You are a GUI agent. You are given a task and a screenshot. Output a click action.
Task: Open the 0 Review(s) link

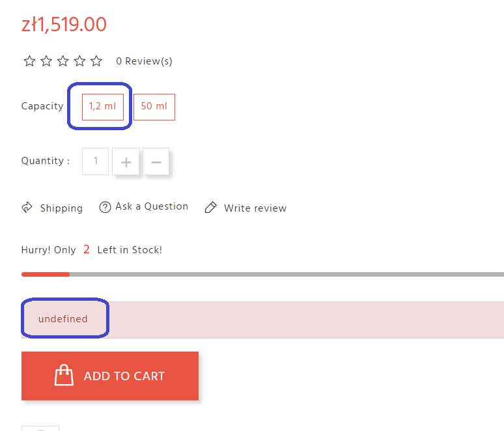coord(144,61)
